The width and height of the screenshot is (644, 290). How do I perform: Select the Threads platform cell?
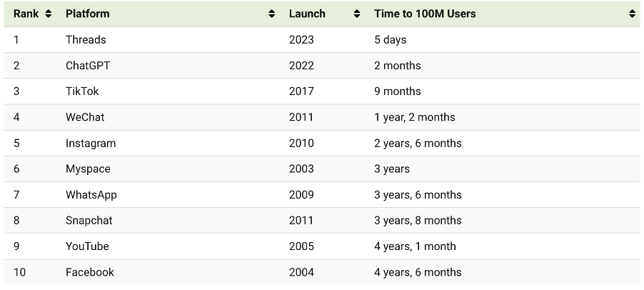[x=86, y=40]
